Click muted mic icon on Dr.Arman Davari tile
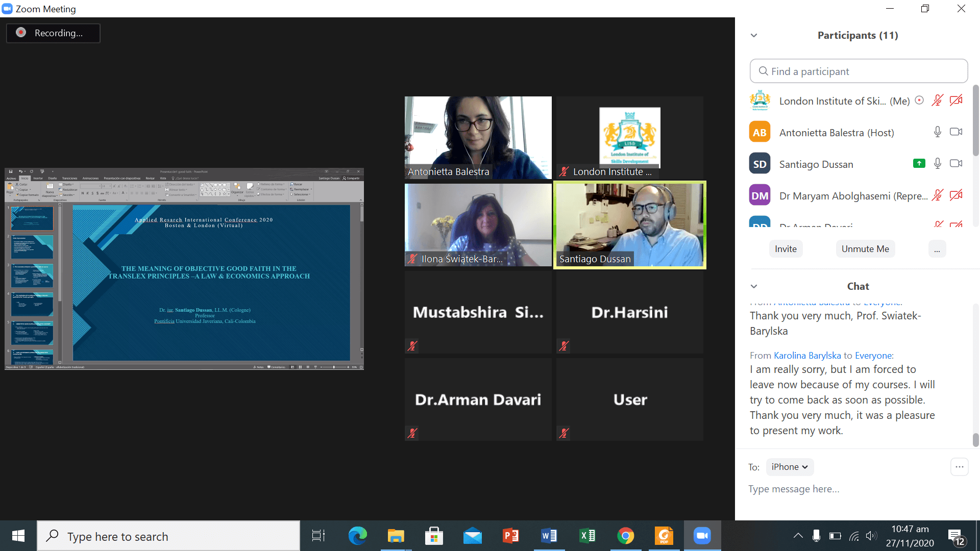The width and height of the screenshot is (980, 551). click(412, 433)
